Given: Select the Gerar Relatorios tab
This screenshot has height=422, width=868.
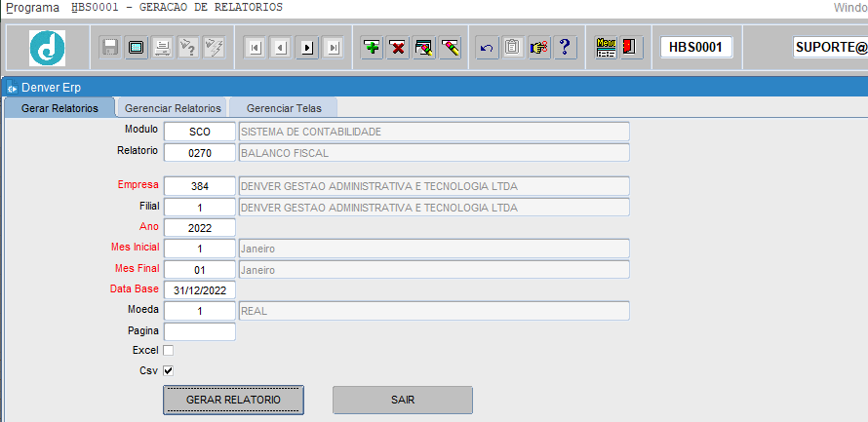Looking at the screenshot, I should (59, 108).
